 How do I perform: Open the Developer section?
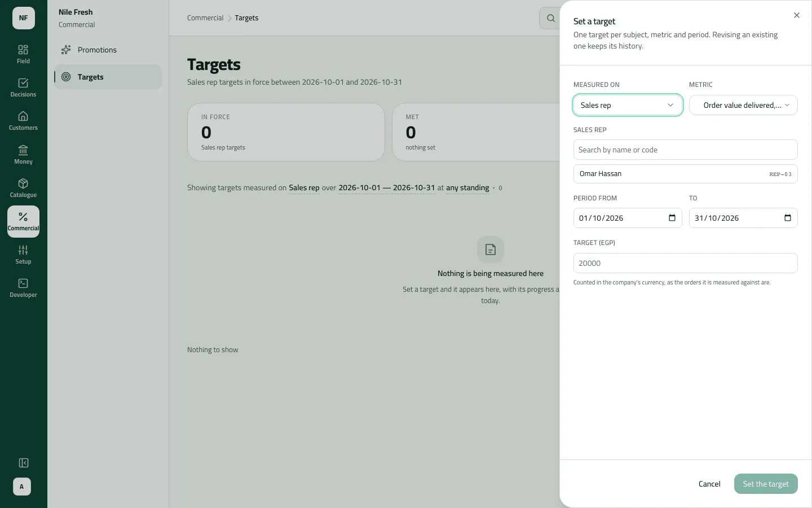23,288
